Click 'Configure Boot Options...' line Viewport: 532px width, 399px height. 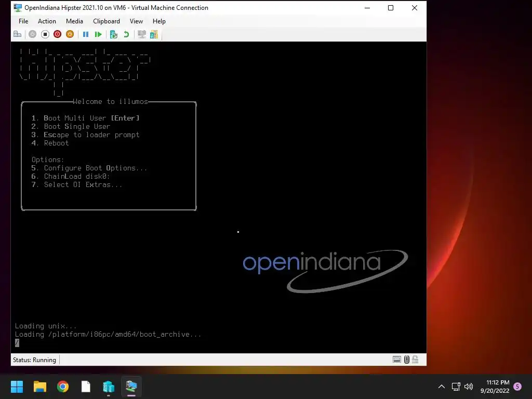pos(89,168)
